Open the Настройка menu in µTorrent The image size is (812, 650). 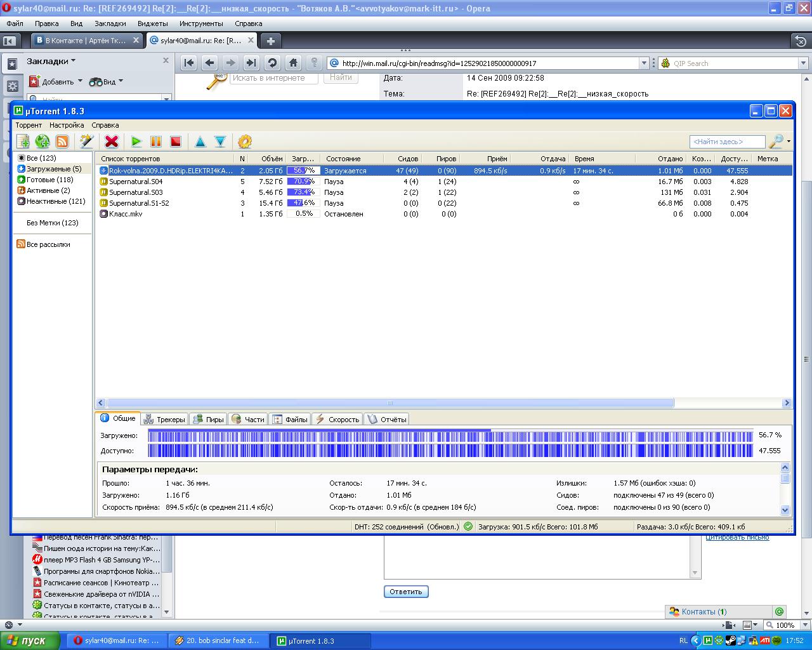(67, 125)
